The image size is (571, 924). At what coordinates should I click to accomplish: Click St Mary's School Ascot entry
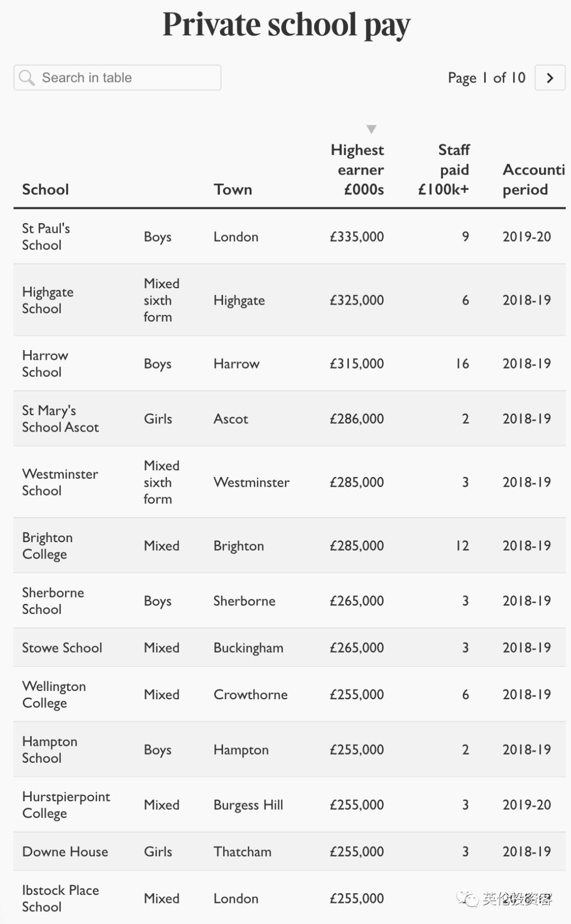(60, 418)
